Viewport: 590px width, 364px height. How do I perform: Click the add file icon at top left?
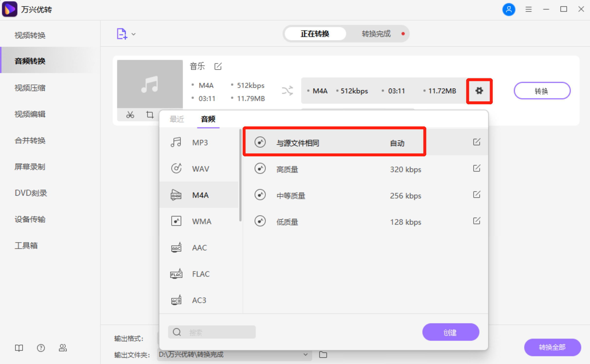pyautogui.click(x=122, y=34)
